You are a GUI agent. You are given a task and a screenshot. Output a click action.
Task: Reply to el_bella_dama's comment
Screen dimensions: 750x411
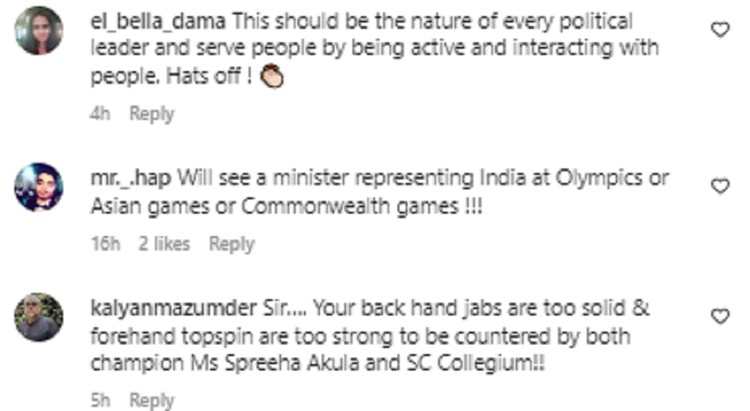tap(152, 113)
